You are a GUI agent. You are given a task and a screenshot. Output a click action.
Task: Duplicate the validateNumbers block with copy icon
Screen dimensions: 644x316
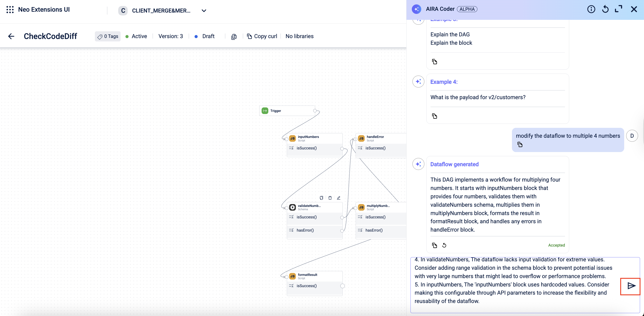coord(321,198)
